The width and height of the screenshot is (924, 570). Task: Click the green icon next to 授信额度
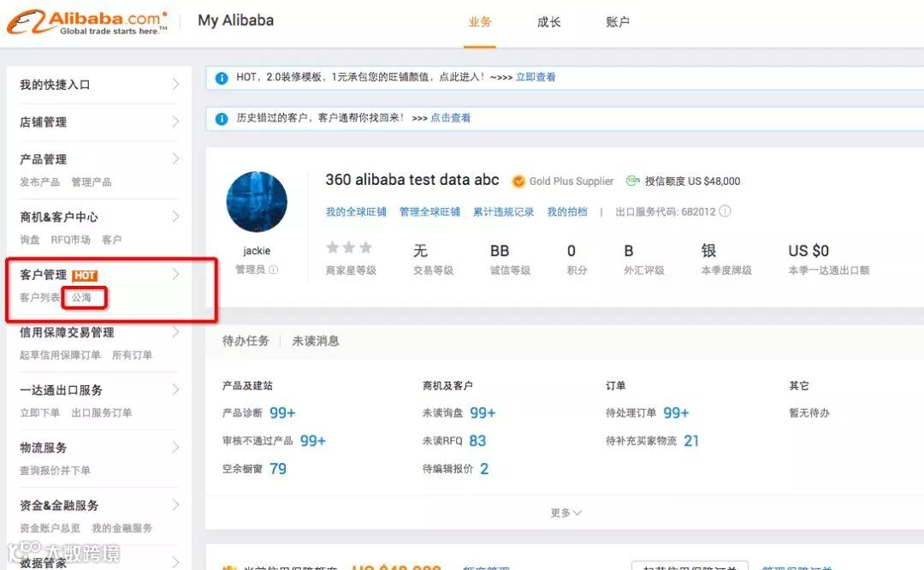click(633, 181)
